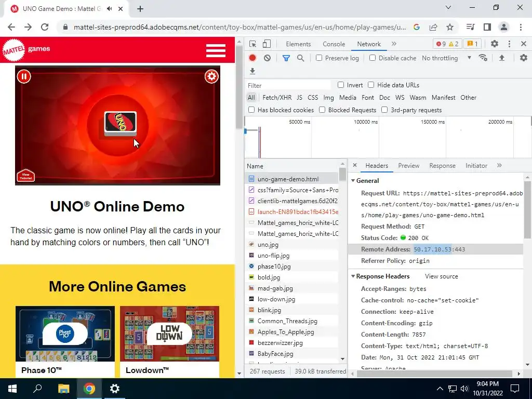Open the Phase 10 game card
The height and width of the screenshot is (399, 532).
pos(65,342)
